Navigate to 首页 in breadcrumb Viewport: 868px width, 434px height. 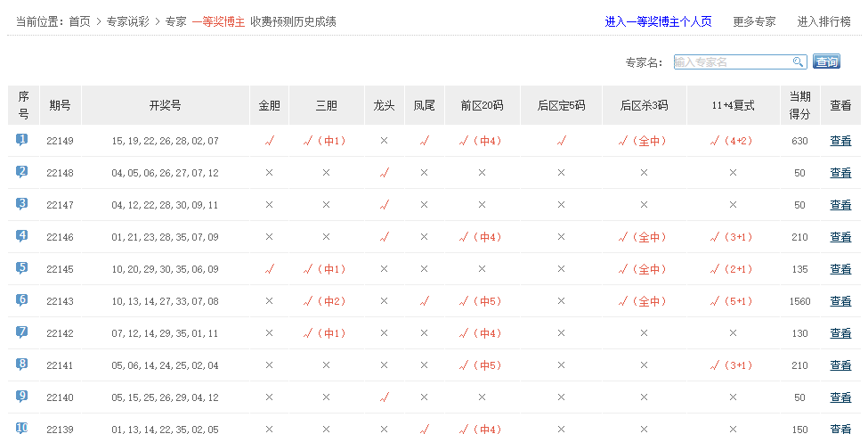tap(80, 21)
